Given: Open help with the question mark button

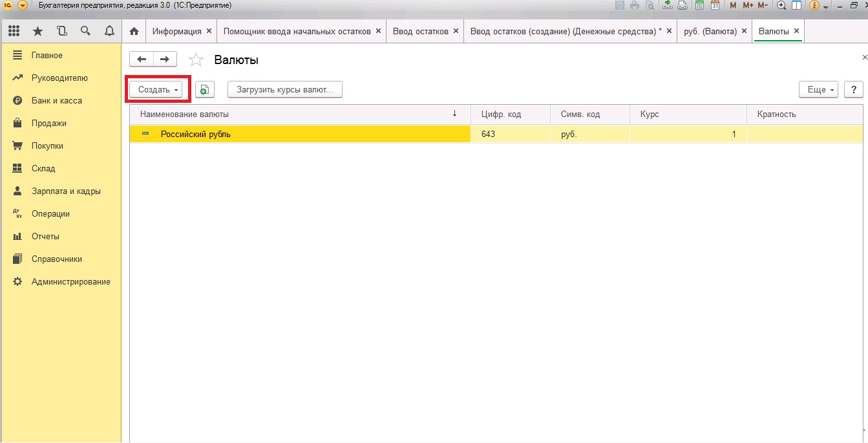Looking at the screenshot, I should (854, 90).
